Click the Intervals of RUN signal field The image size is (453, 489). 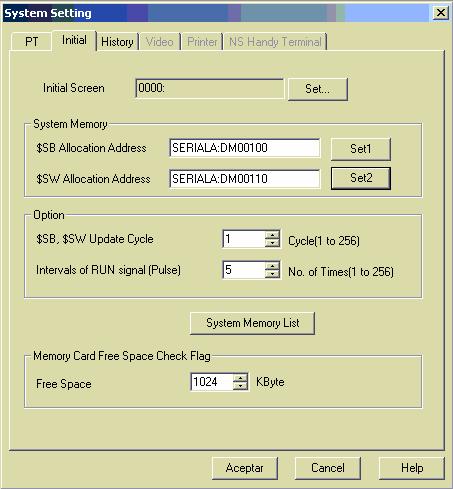[244, 270]
